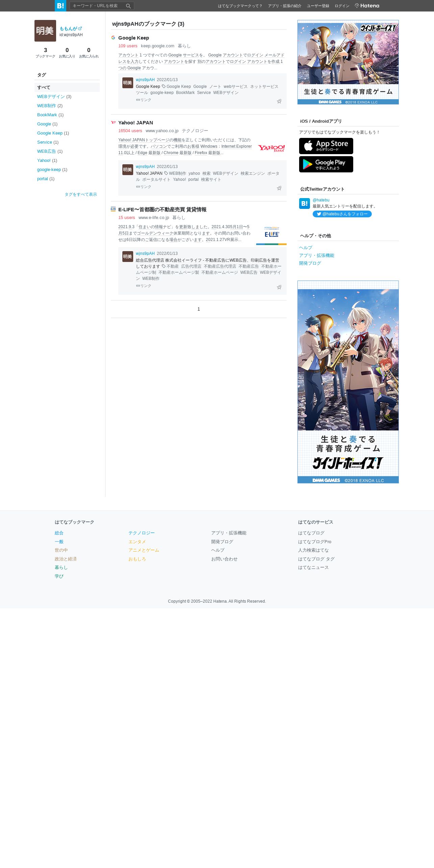Filter by WEB広告 tag in sidebar
This screenshot has width=434, height=868.
(47, 151)
